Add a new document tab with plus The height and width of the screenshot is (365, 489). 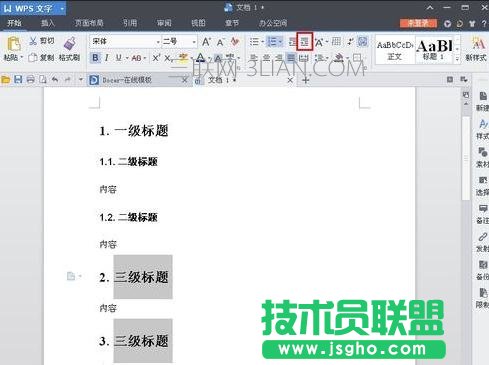point(306,80)
